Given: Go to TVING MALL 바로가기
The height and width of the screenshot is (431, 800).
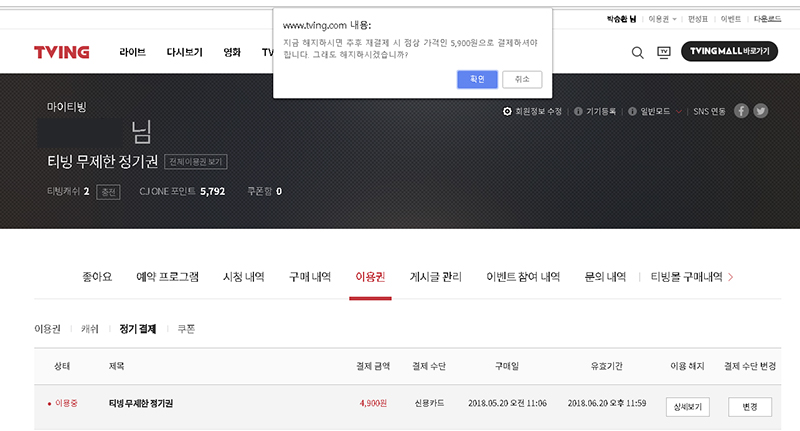Looking at the screenshot, I should (x=729, y=51).
